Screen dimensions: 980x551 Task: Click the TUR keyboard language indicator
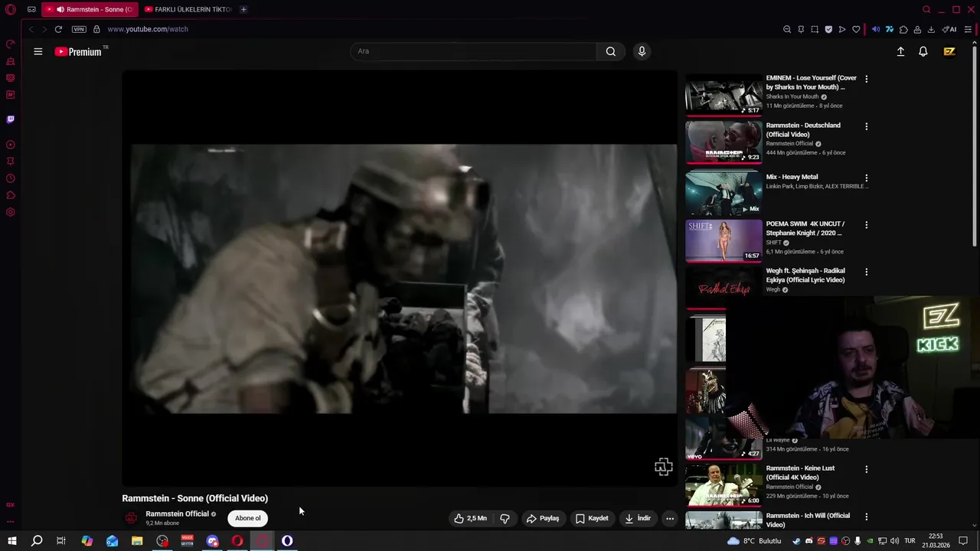pyautogui.click(x=910, y=541)
